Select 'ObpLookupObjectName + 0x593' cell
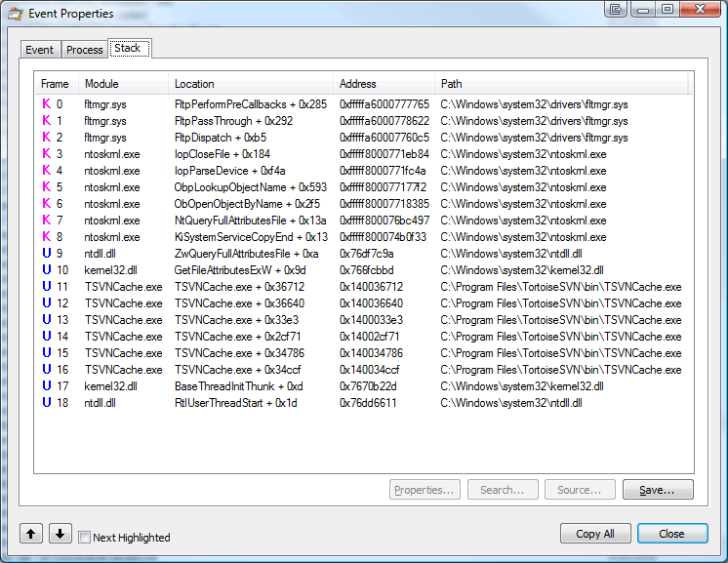 point(251,187)
